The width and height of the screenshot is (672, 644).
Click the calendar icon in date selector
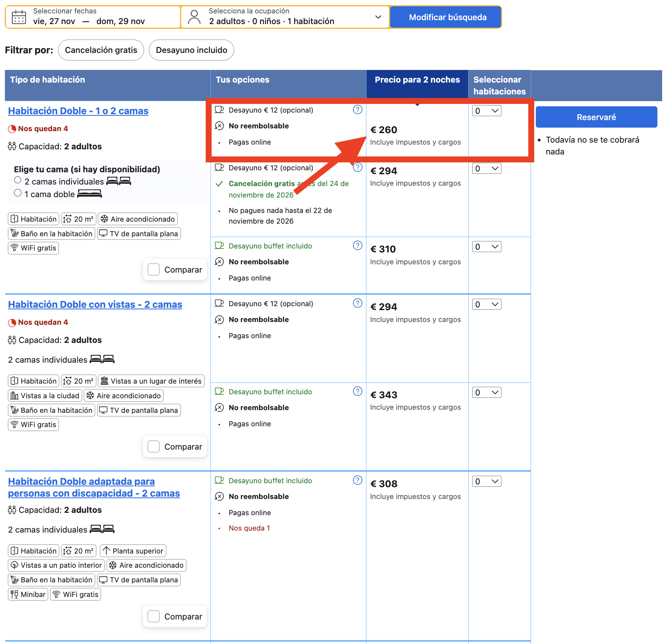click(x=19, y=17)
